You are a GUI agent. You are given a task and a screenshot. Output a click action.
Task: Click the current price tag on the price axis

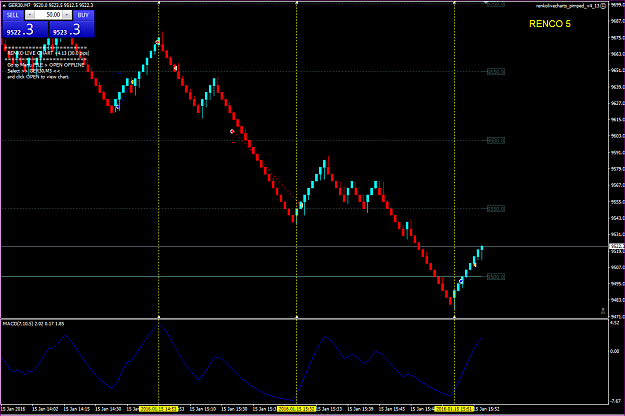pos(616,247)
